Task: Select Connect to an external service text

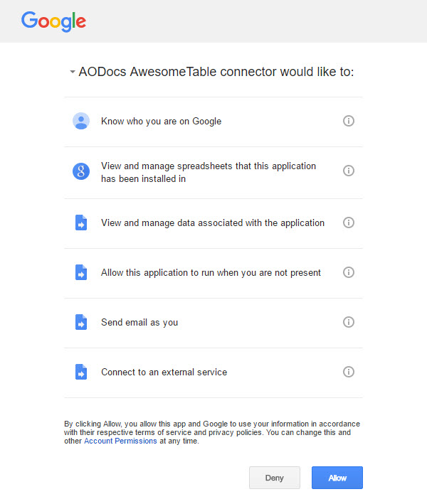Action: click(164, 372)
